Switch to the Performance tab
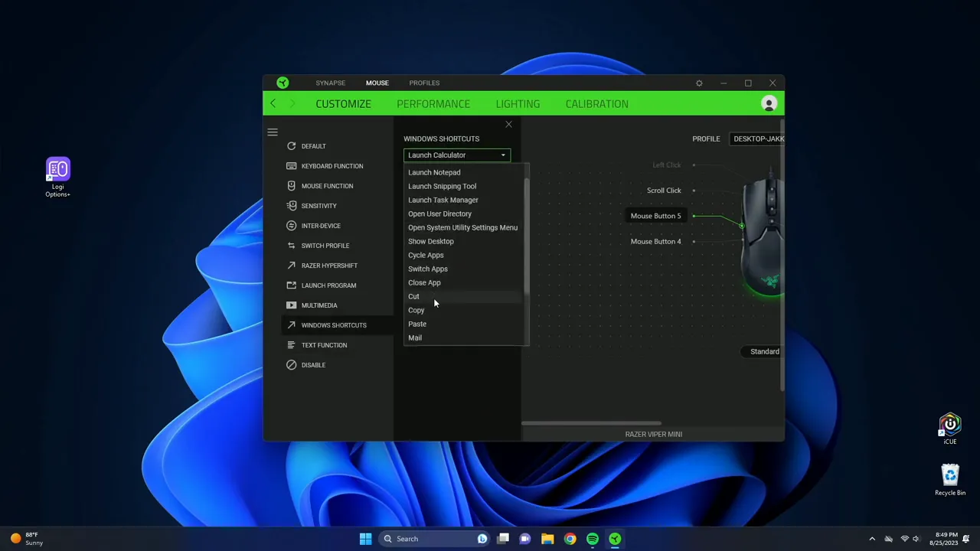 click(x=433, y=103)
